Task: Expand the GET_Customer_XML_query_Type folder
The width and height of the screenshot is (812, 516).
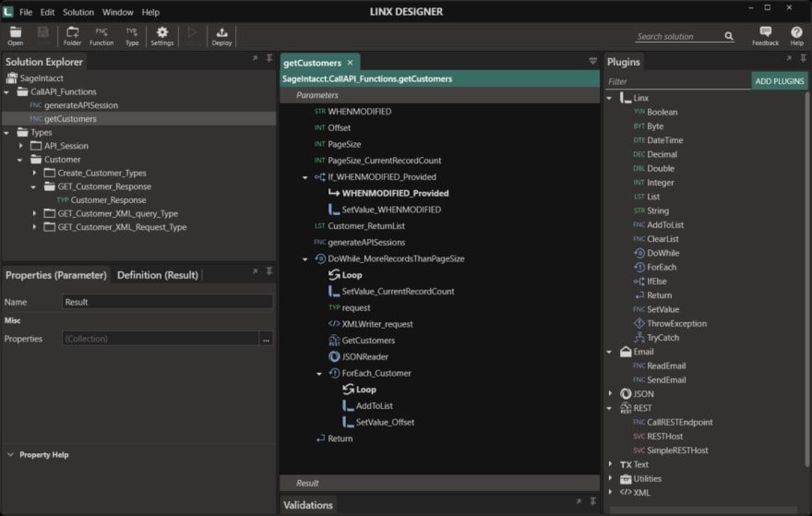Action: (34, 213)
